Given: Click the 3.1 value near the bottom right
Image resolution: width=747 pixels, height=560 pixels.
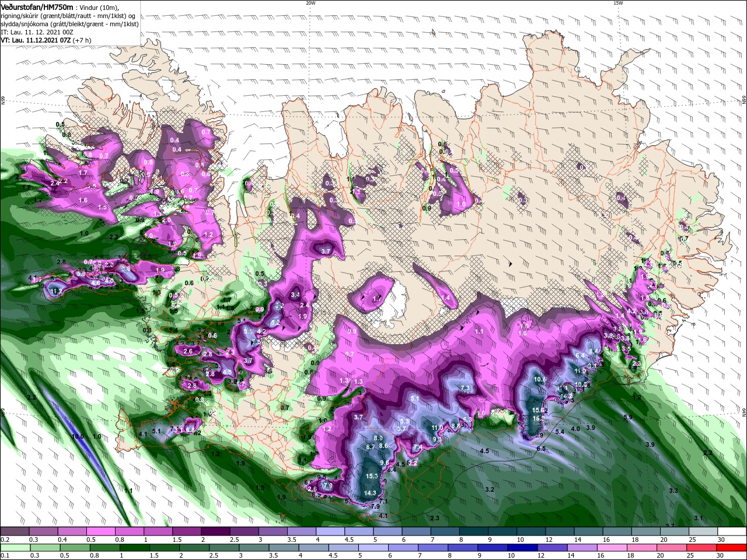Looking at the screenshot, I should coord(699,518).
